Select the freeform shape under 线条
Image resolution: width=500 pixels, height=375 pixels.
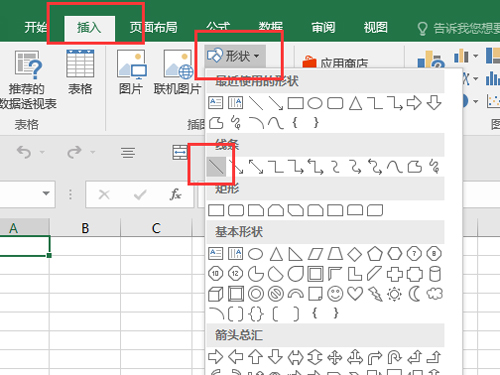[x=415, y=167]
